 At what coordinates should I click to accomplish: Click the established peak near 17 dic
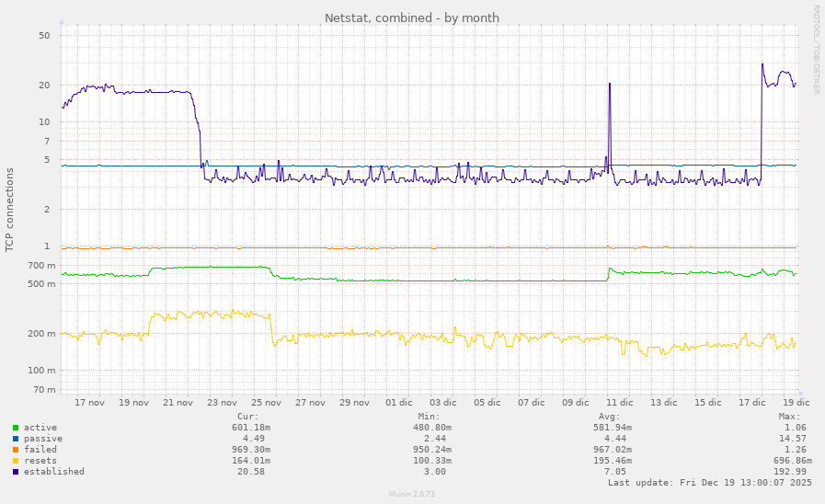click(x=762, y=65)
